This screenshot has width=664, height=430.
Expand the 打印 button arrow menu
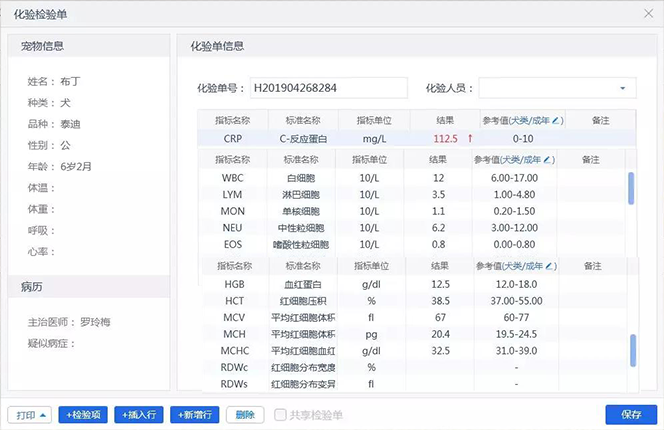point(43,415)
